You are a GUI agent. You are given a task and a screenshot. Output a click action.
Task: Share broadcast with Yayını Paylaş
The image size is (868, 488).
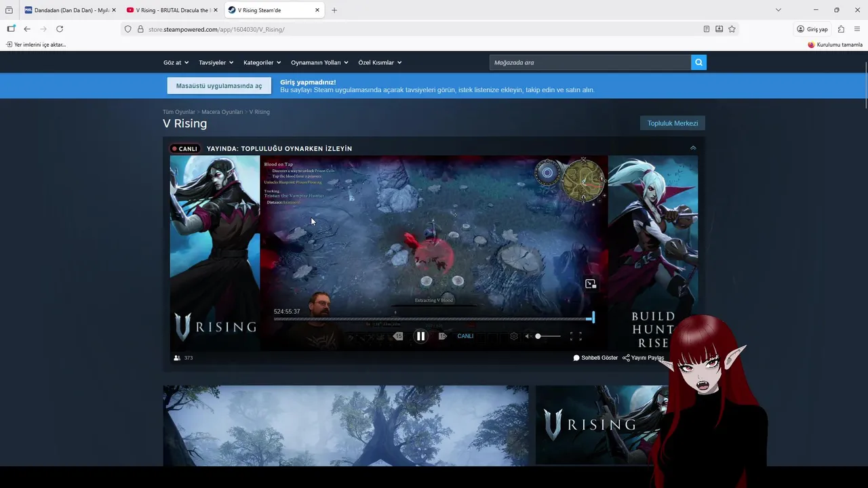click(x=644, y=358)
